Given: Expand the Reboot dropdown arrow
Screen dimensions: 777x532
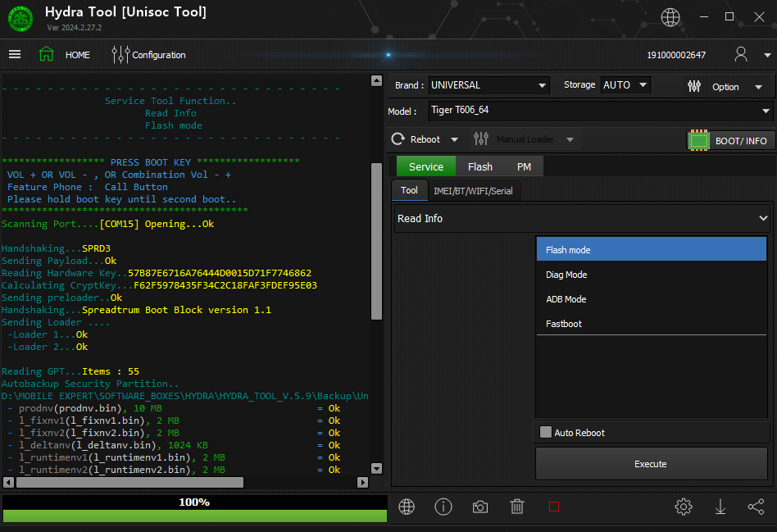Looking at the screenshot, I should coord(454,140).
